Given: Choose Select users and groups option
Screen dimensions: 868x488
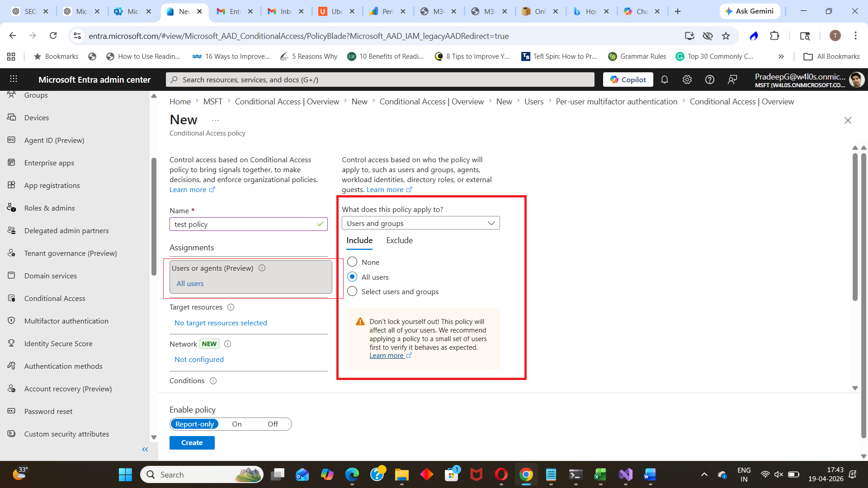Looking at the screenshot, I should click(352, 291).
